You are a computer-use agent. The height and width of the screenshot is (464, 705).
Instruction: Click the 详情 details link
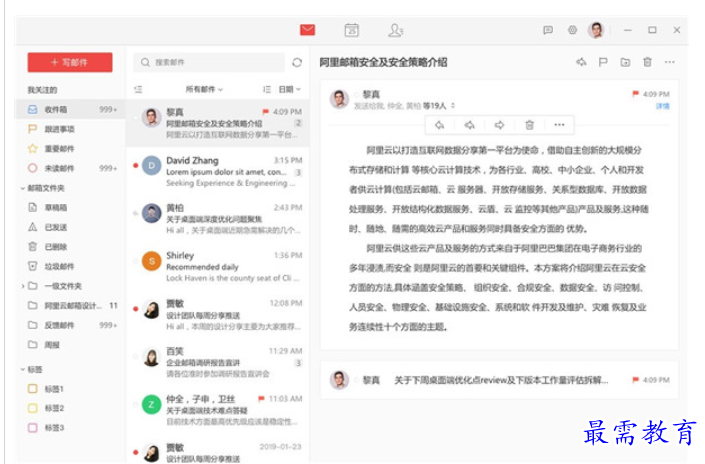[x=663, y=106]
